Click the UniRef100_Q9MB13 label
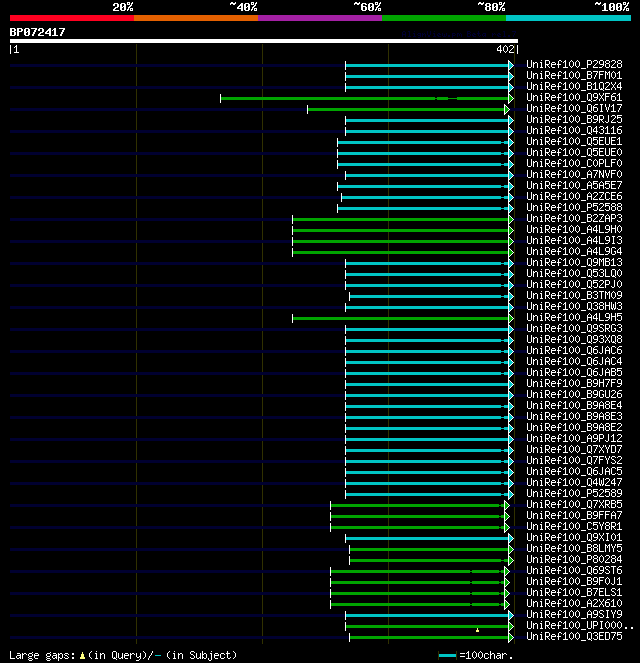This screenshot has height=663, width=640. [574, 262]
